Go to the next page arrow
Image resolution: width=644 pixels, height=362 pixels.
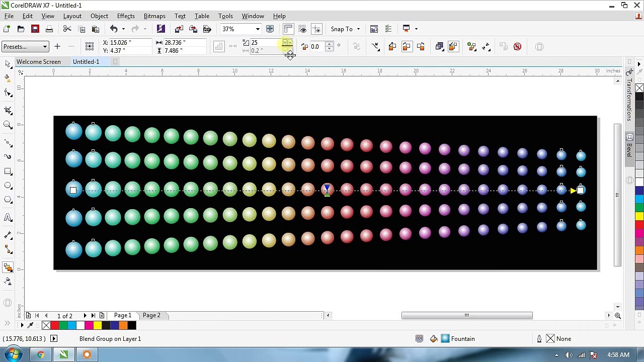pyautogui.click(x=85, y=316)
